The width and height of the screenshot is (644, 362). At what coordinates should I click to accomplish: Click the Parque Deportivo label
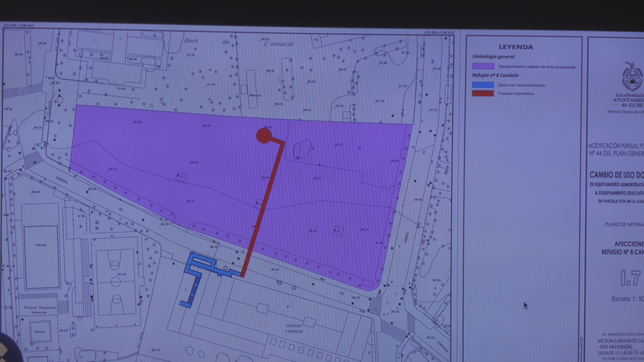click(40, 308)
